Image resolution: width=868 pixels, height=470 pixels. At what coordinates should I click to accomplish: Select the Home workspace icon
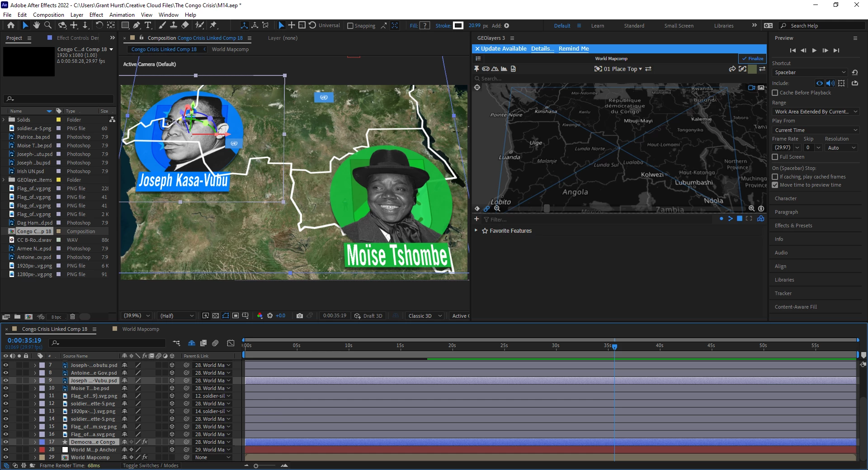(11, 25)
